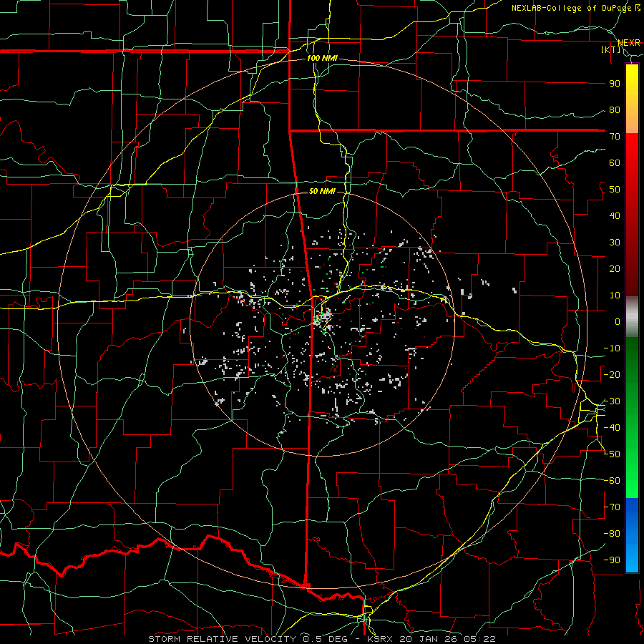The image size is (644, 644).
Task: Click the positive 70 scale value
Action: 615,137
